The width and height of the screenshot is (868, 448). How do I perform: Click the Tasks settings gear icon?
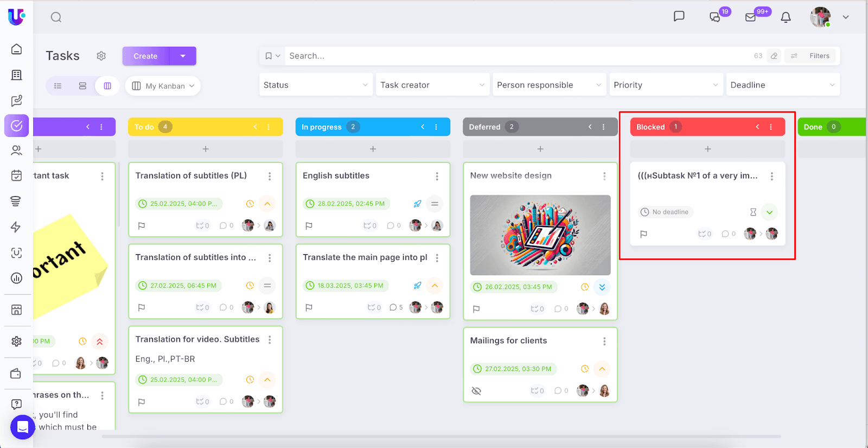pyautogui.click(x=101, y=56)
